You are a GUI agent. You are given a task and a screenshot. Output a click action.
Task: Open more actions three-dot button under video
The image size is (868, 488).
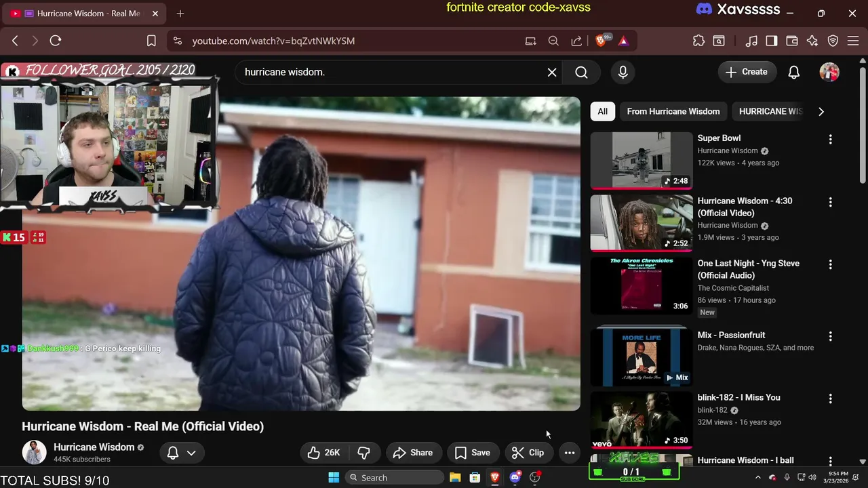570,453
